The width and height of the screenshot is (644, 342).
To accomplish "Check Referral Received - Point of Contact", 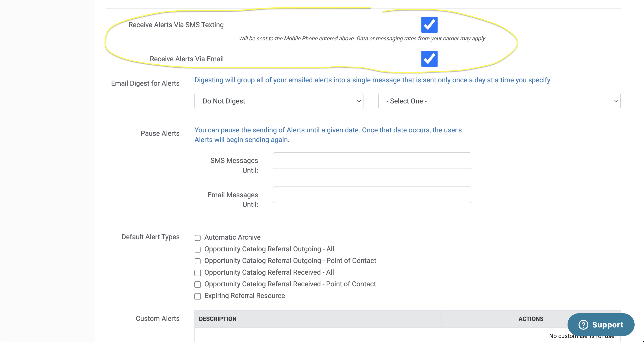I will tap(198, 285).
